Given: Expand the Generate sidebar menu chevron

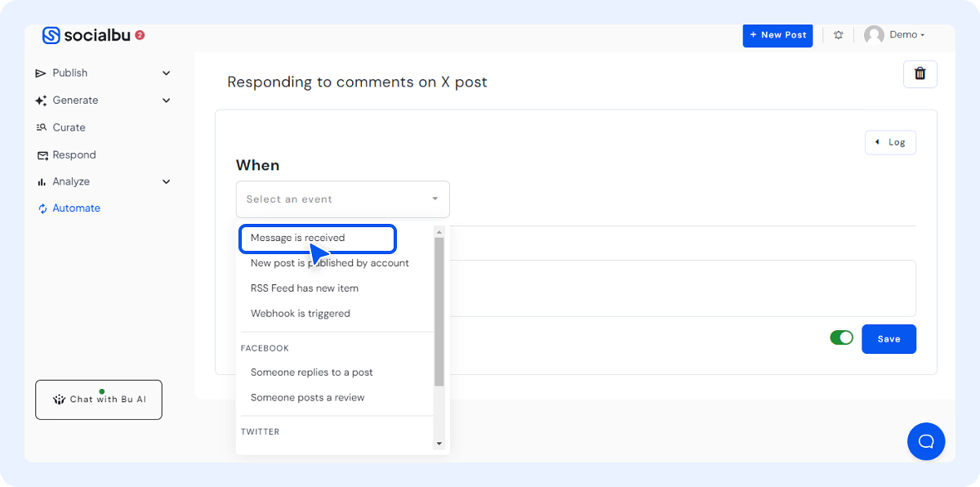Looking at the screenshot, I should click(x=166, y=101).
